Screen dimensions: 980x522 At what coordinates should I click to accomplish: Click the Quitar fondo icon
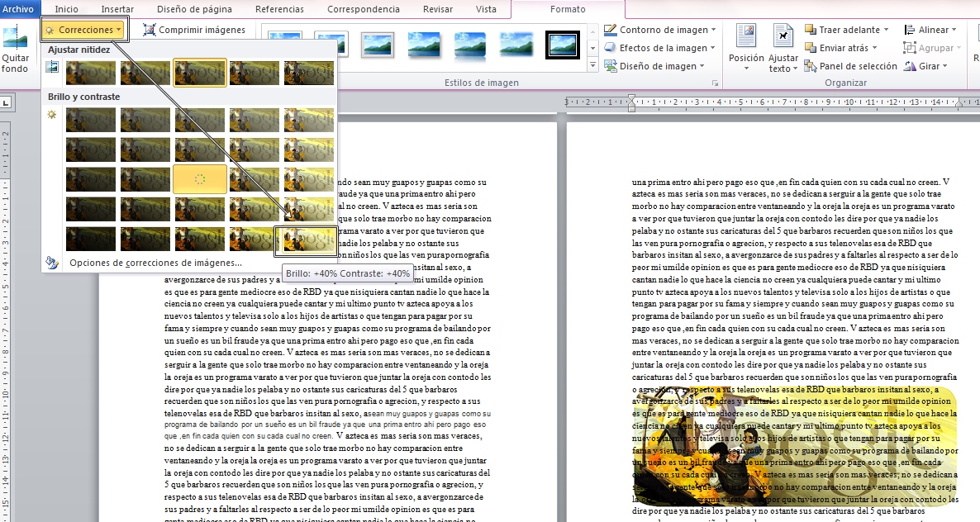point(14,39)
